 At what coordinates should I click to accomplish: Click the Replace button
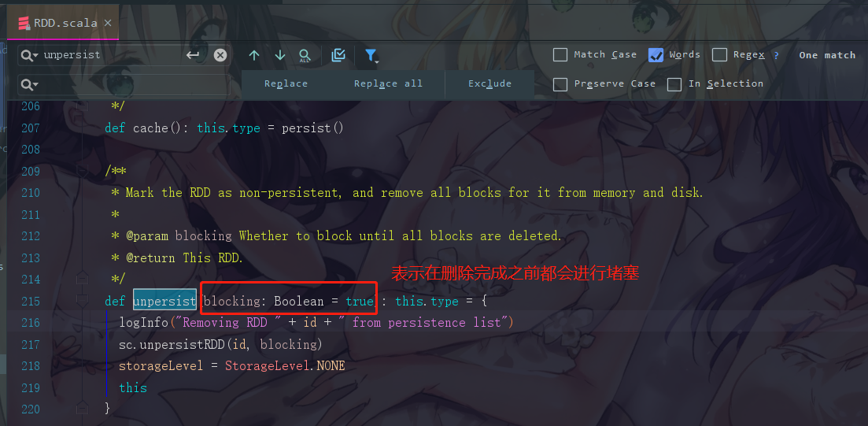coord(286,83)
